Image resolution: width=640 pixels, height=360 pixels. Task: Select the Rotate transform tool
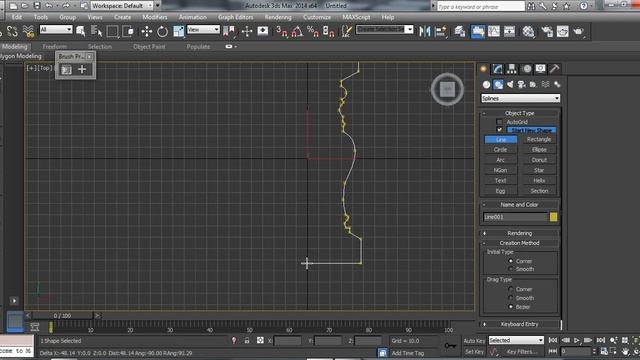point(162,31)
